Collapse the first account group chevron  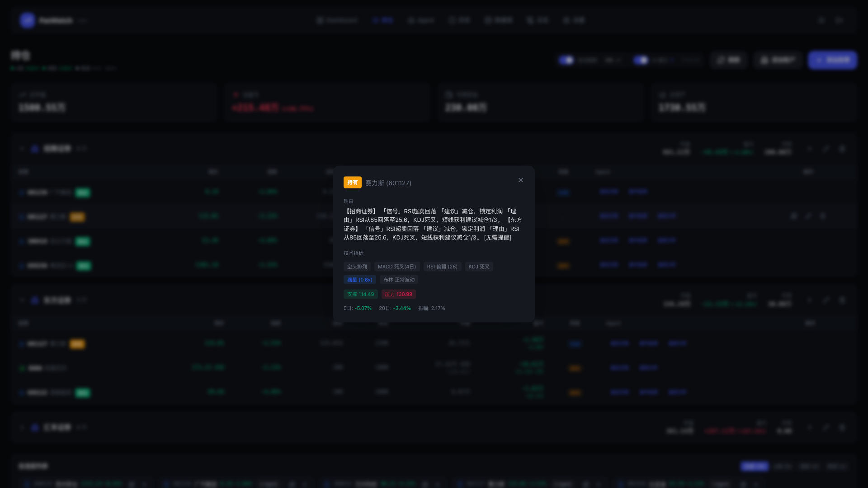click(22, 149)
